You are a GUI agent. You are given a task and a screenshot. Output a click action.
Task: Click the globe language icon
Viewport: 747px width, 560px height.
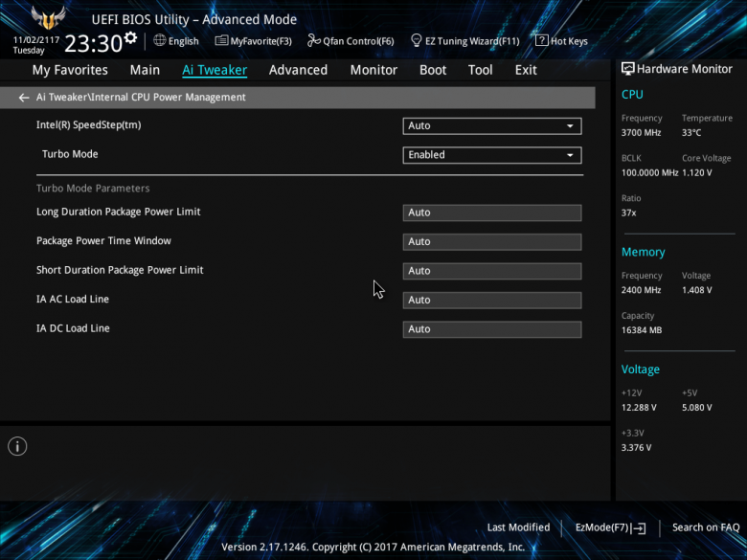coord(160,40)
